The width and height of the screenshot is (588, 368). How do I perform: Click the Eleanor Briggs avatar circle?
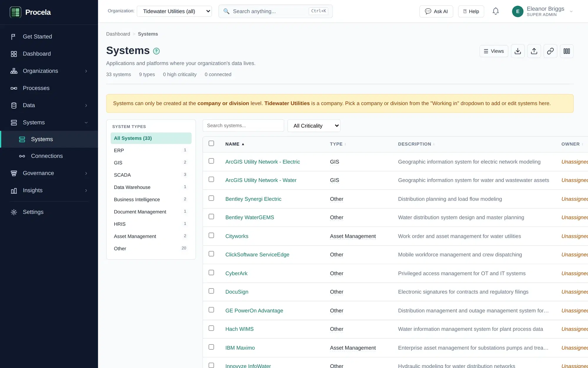(518, 11)
